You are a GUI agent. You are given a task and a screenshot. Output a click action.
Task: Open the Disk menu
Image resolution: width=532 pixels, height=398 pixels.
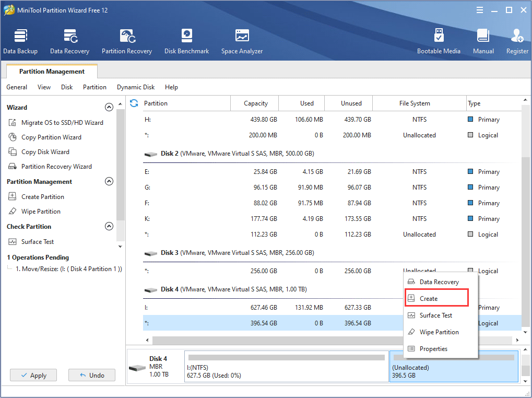67,87
